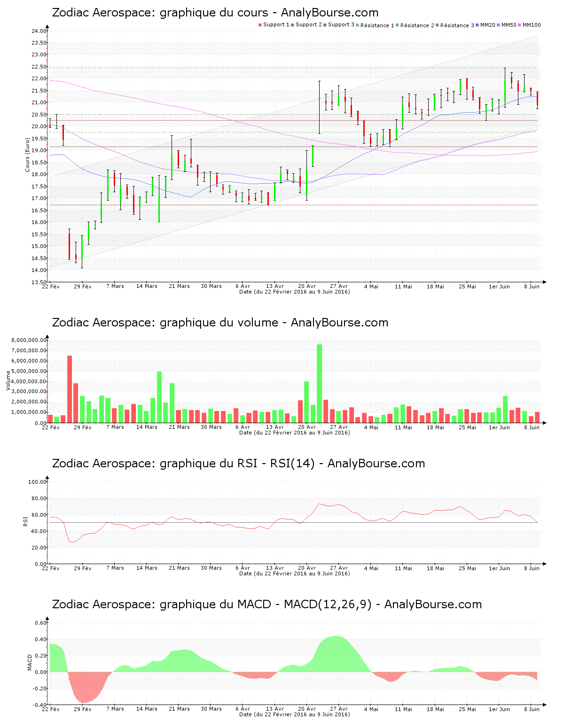Click the 13.50 price axis value
This screenshot has height=728, width=564.
[x=39, y=282]
